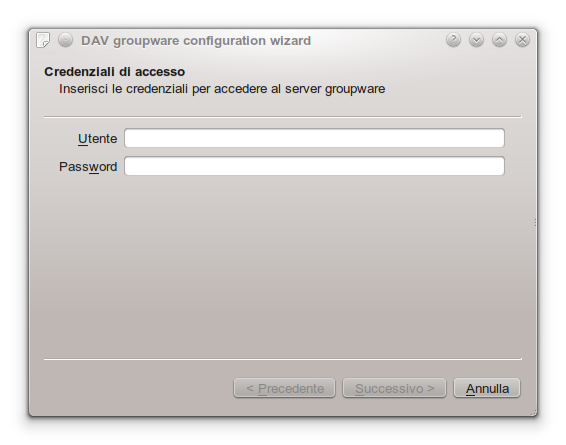Click the Credenziali di accesso heading

click(114, 71)
